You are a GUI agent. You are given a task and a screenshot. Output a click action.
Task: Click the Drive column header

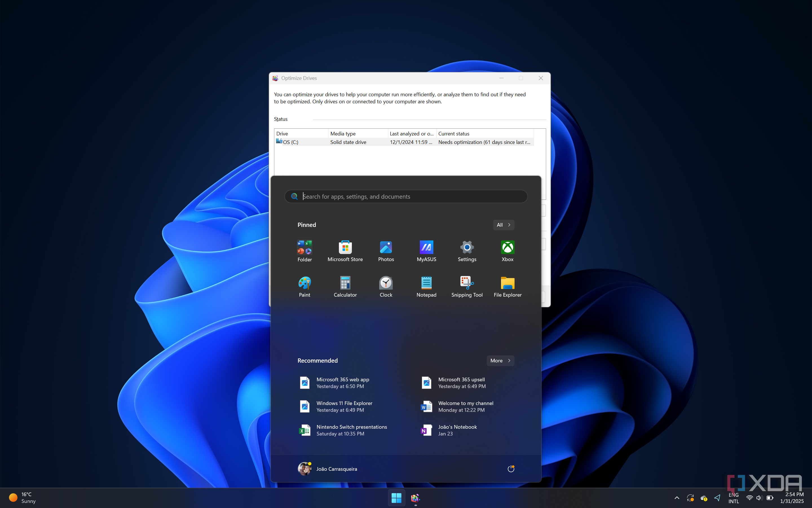click(301, 133)
